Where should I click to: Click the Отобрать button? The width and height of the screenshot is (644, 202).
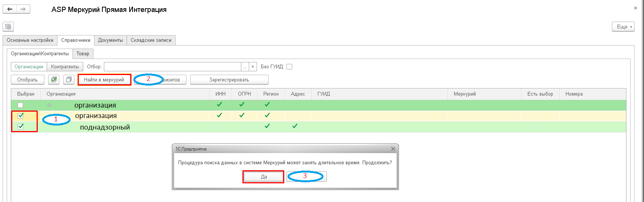27,80
